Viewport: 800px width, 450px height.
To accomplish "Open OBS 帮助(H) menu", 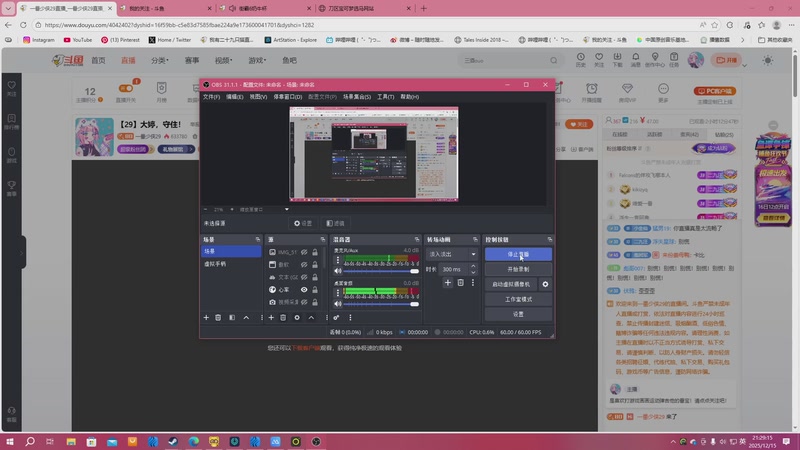I will [409, 96].
